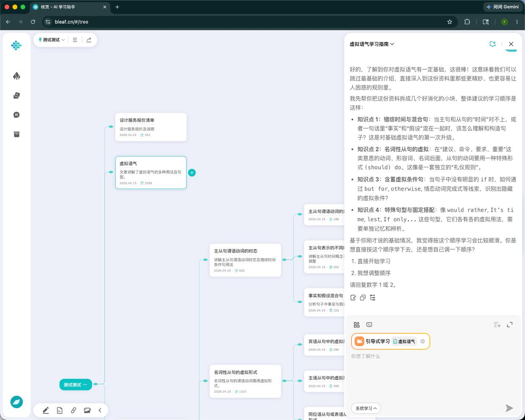The width and height of the screenshot is (525, 420).
Task: Open browser three-dot menu
Action: (x=517, y=22)
